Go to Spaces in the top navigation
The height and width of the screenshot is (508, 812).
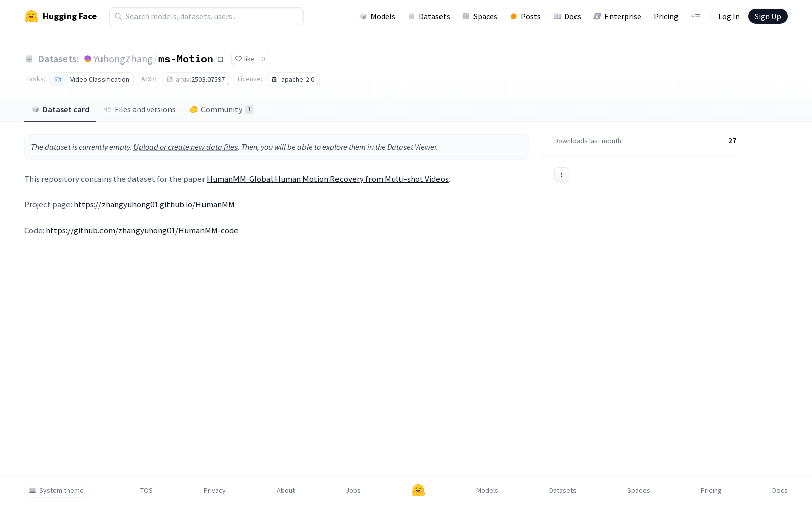[480, 16]
